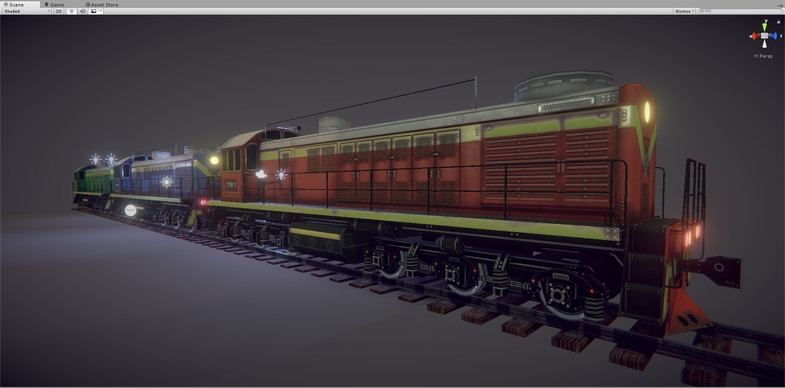Viewport: 785px width, 388px height.
Task: Select light gizmo on blue locomotive side
Action: tap(166, 182)
